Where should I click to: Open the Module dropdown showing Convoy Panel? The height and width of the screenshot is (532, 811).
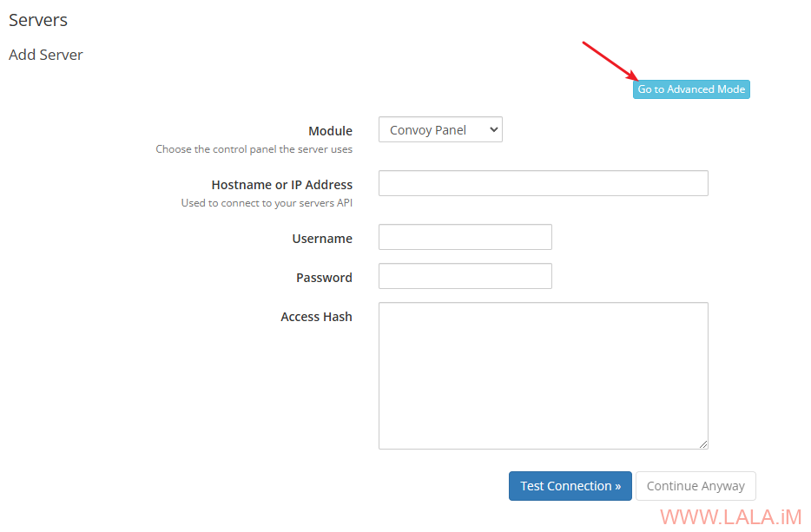pos(440,130)
